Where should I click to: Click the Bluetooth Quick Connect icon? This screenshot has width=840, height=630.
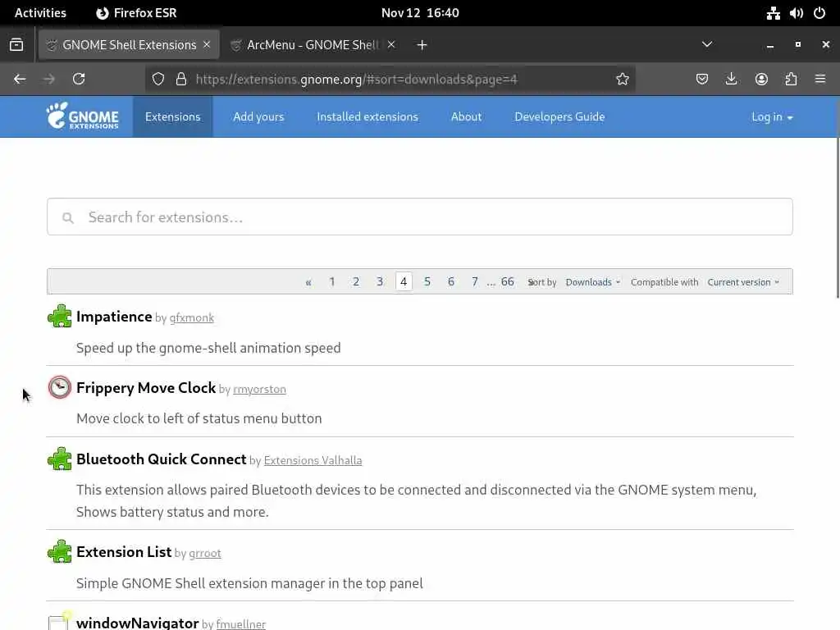tap(59, 459)
